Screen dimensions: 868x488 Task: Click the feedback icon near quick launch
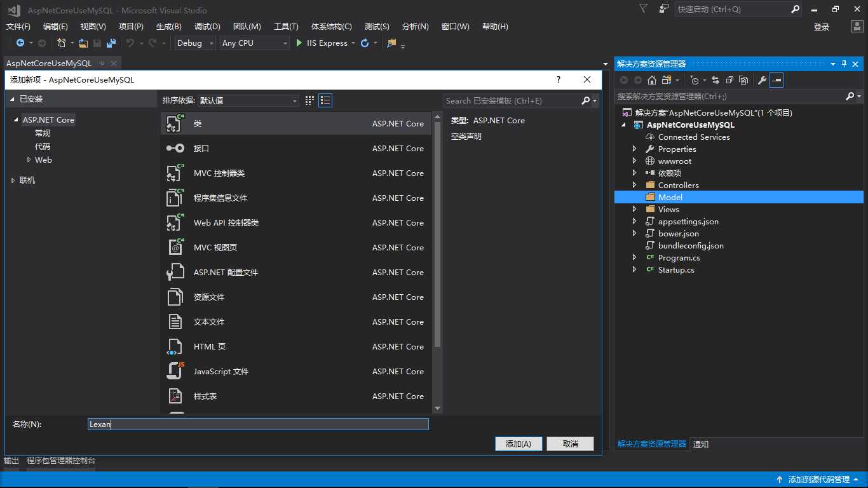click(664, 9)
